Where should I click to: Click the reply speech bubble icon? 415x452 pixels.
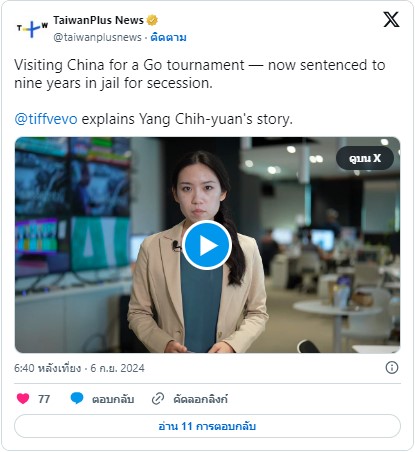(x=77, y=398)
